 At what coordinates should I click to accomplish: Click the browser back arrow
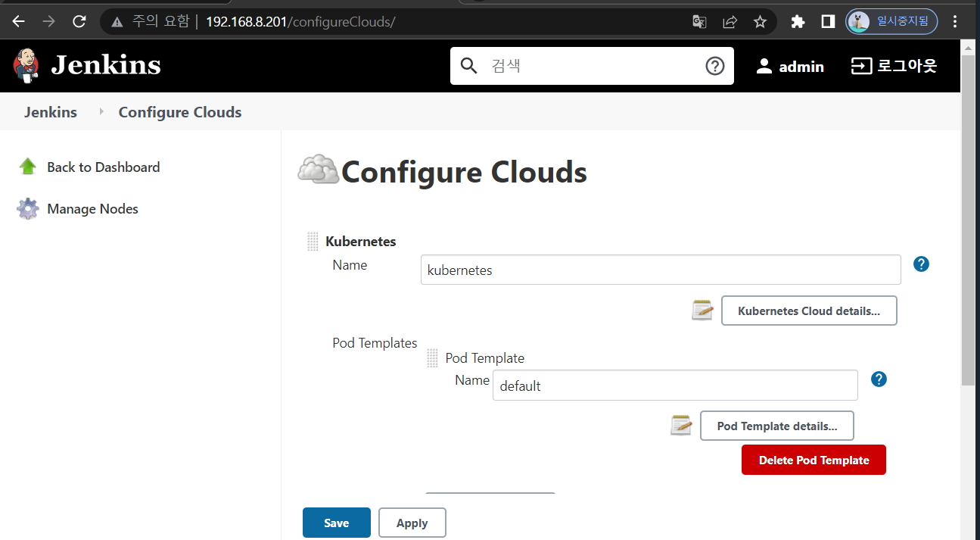pyautogui.click(x=19, y=21)
